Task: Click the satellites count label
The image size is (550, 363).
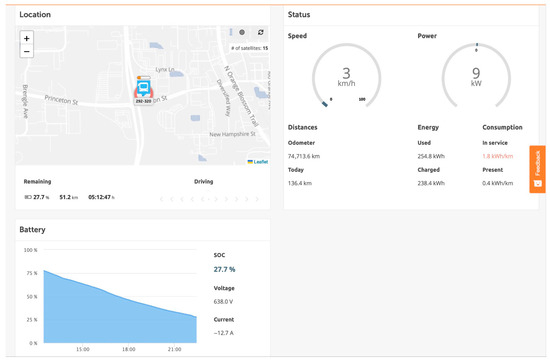Action: (249, 48)
